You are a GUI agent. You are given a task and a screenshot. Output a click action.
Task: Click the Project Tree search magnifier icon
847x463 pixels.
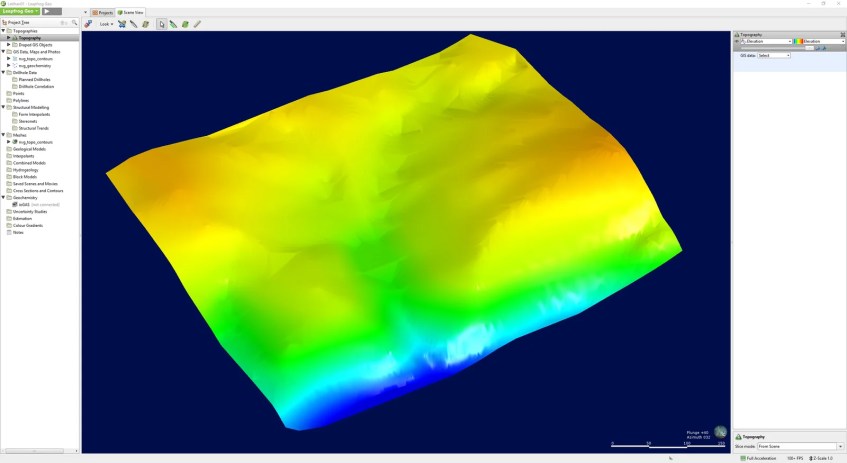[75, 22]
